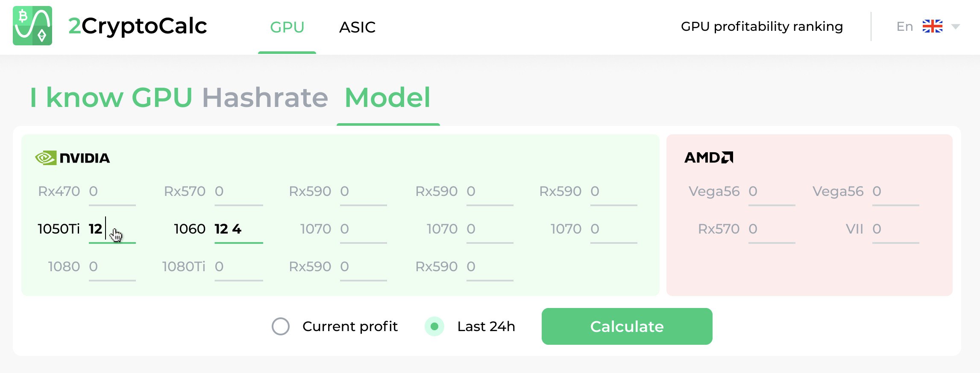Click the Rx470 quantity field

point(112,192)
